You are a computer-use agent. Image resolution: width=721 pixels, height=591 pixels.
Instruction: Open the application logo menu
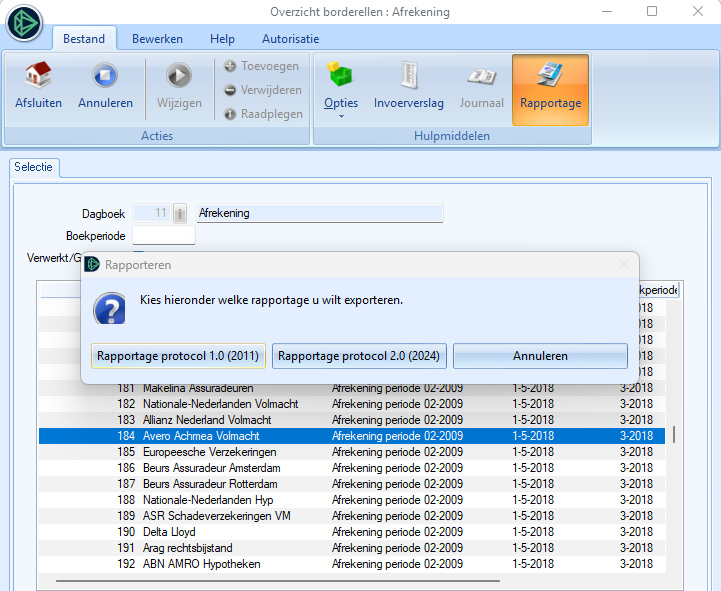pos(24,23)
